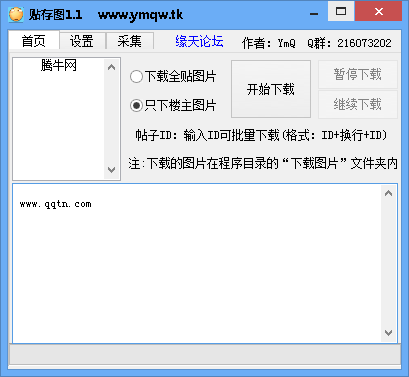Maximize the 贴存图 window

coord(341,12)
